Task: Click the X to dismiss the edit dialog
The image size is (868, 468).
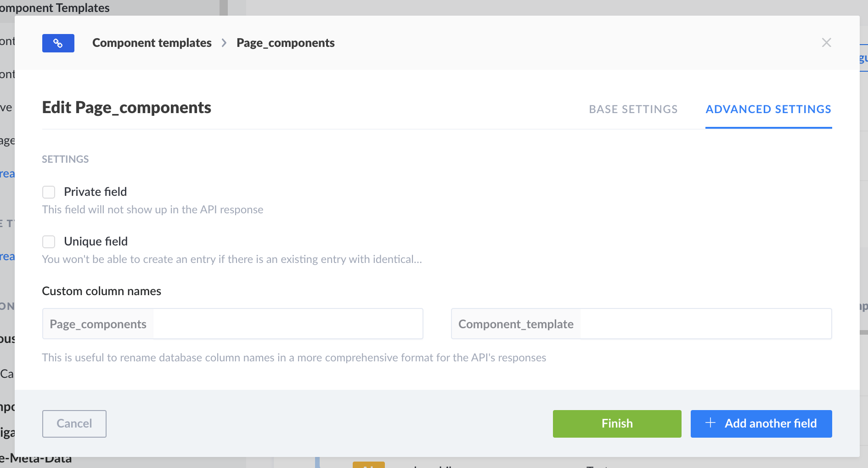Action: click(x=826, y=42)
